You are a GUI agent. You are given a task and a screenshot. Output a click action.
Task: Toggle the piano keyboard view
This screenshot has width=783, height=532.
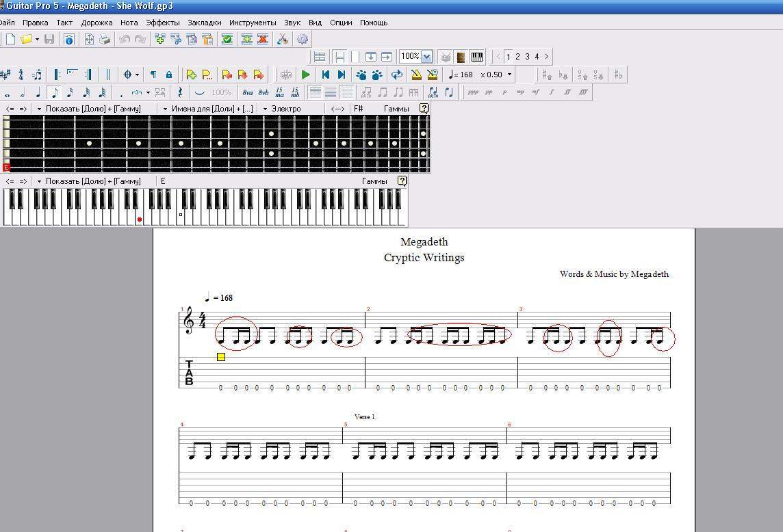[x=477, y=57]
